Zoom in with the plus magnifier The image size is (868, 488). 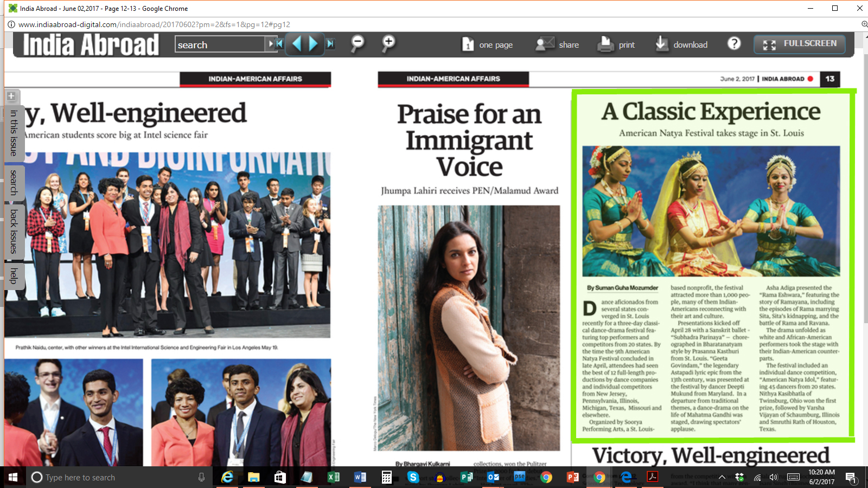[388, 43]
